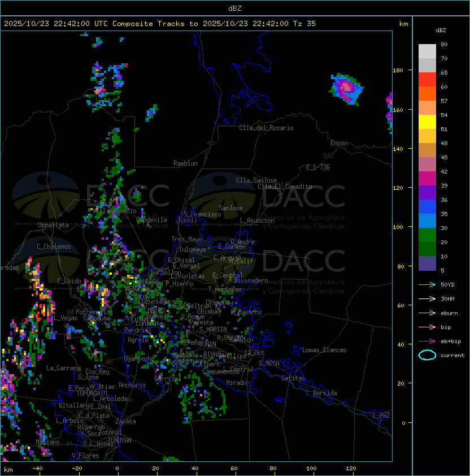Click the 'La_Carrera' place label
This screenshot has width=470, height=476.
pos(63,368)
